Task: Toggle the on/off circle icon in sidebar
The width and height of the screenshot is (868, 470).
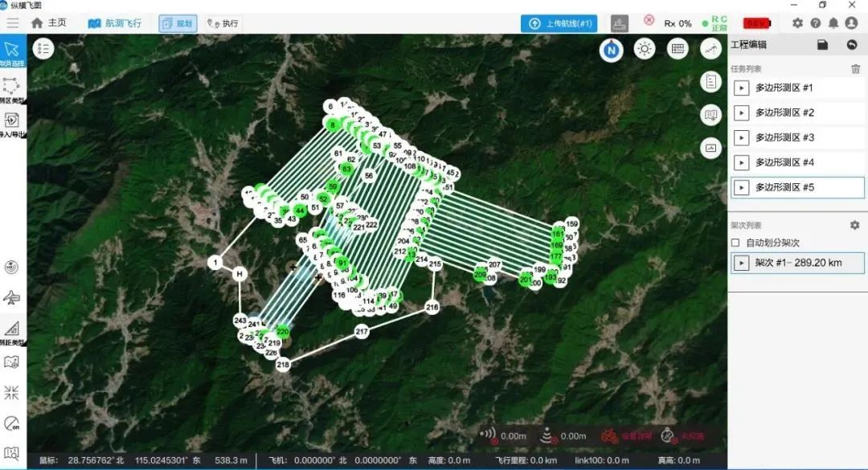Action: tap(11, 423)
